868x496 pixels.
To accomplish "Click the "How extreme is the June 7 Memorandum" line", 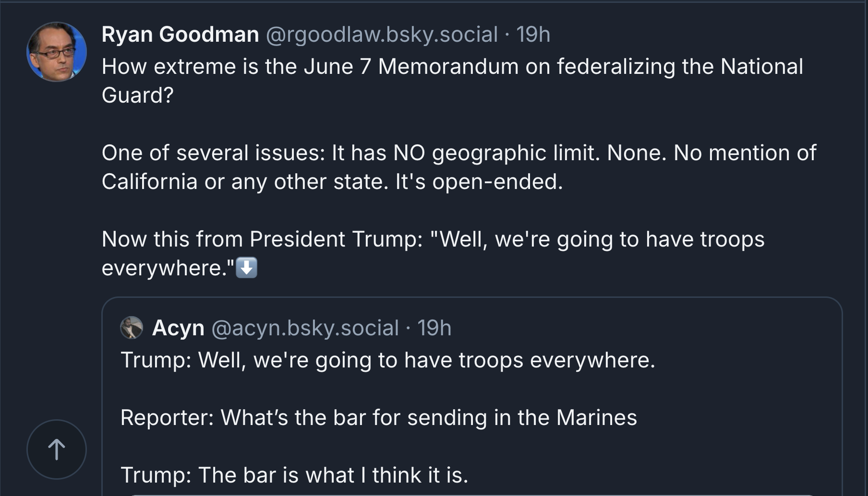I will pos(452,67).
